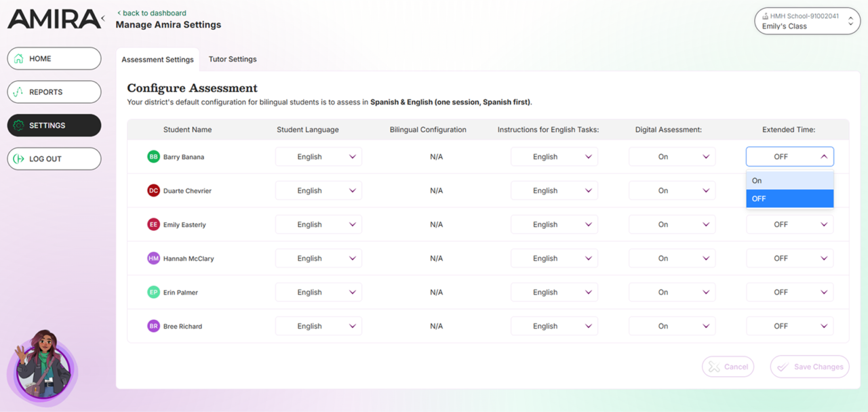Switch to the Tutor Settings tab
The image size is (868, 412).
tap(233, 59)
